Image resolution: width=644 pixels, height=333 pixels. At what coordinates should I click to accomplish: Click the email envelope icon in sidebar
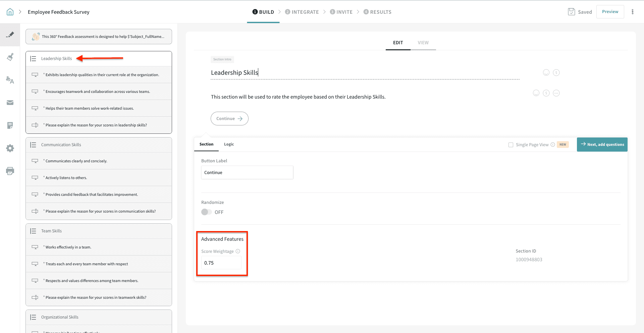click(10, 103)
